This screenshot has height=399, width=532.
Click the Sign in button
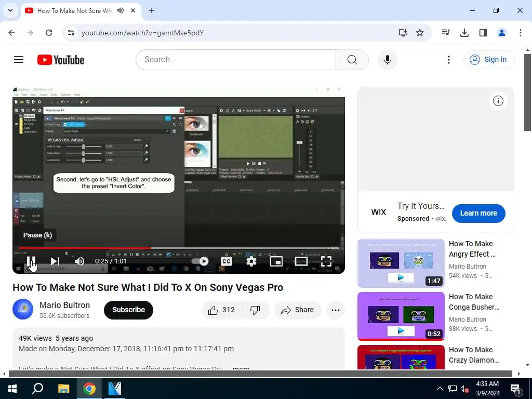pyautogui.click(x=489, y=59)
